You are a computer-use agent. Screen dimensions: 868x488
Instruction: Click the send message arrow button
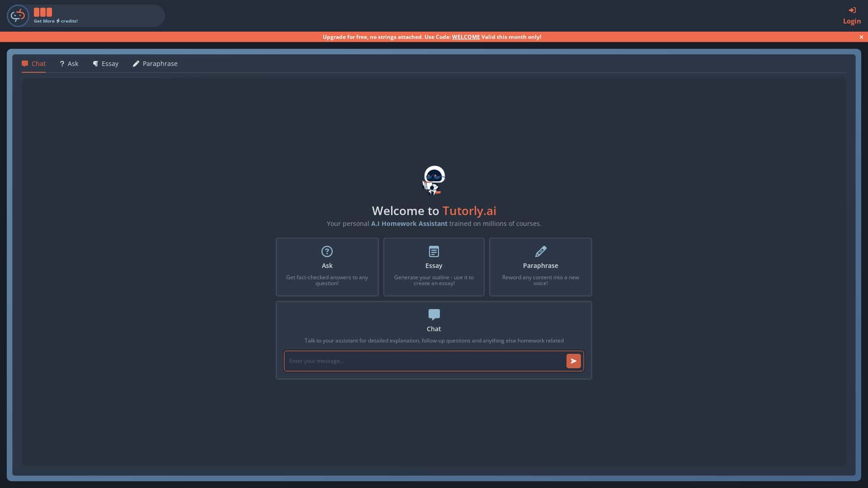(x=574, y=361)
